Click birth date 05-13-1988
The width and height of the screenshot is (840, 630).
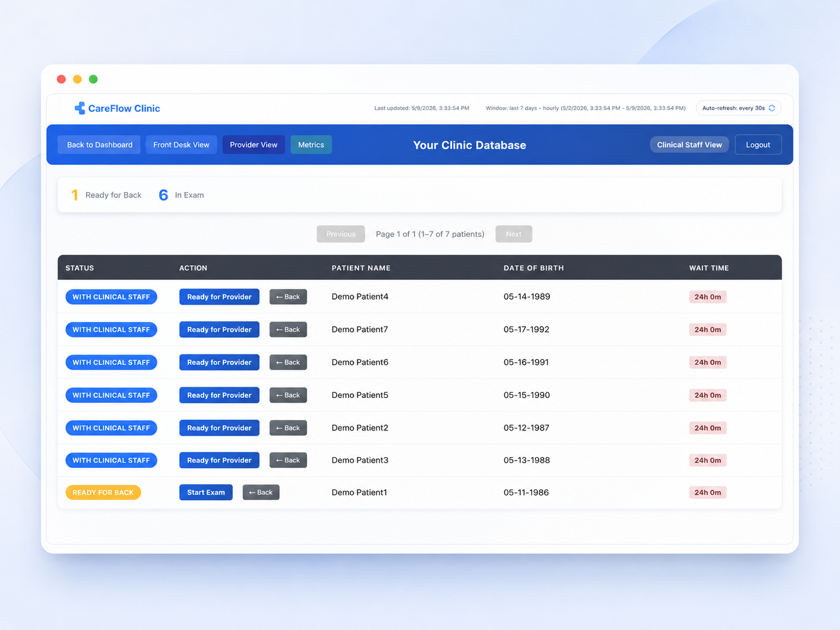tap(527, 460)
